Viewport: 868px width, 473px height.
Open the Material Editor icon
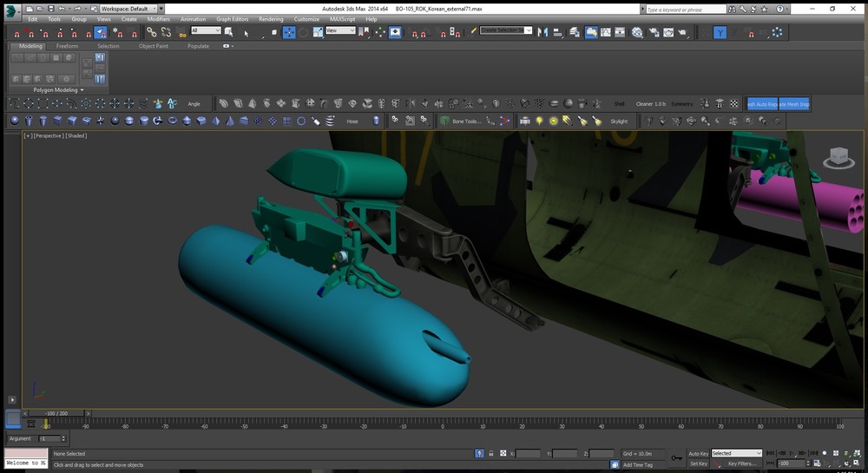tap(637, 32)
